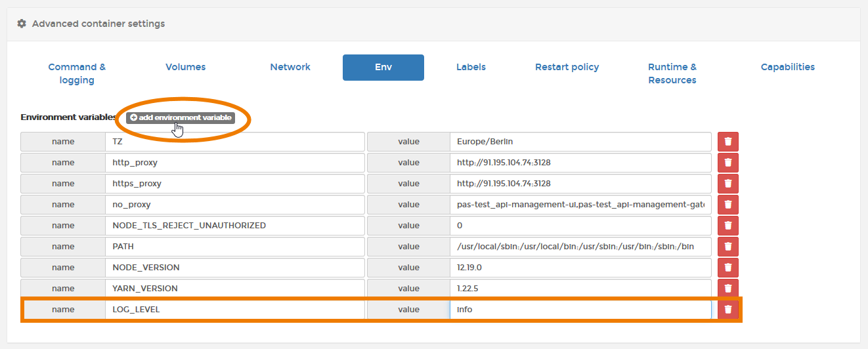Open the Command & logging tab
The height and width of the screenshot is (349, 868).
[77, 73]
